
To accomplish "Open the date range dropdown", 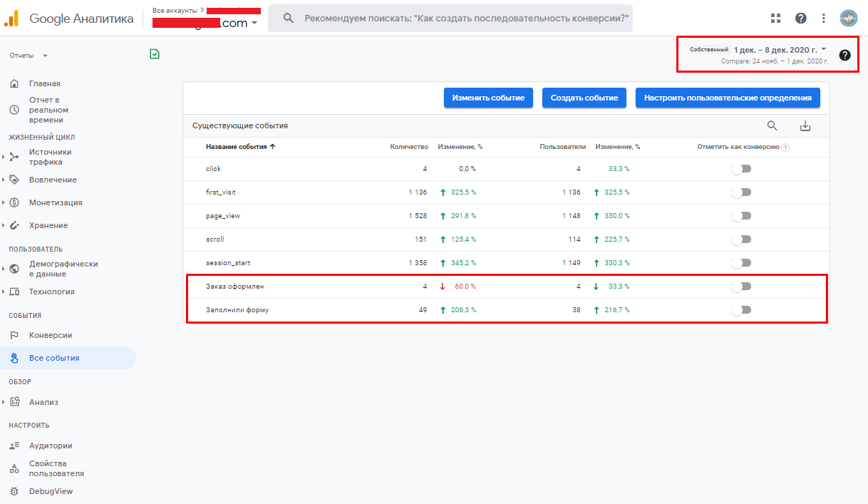I will [x=780, y=50].
